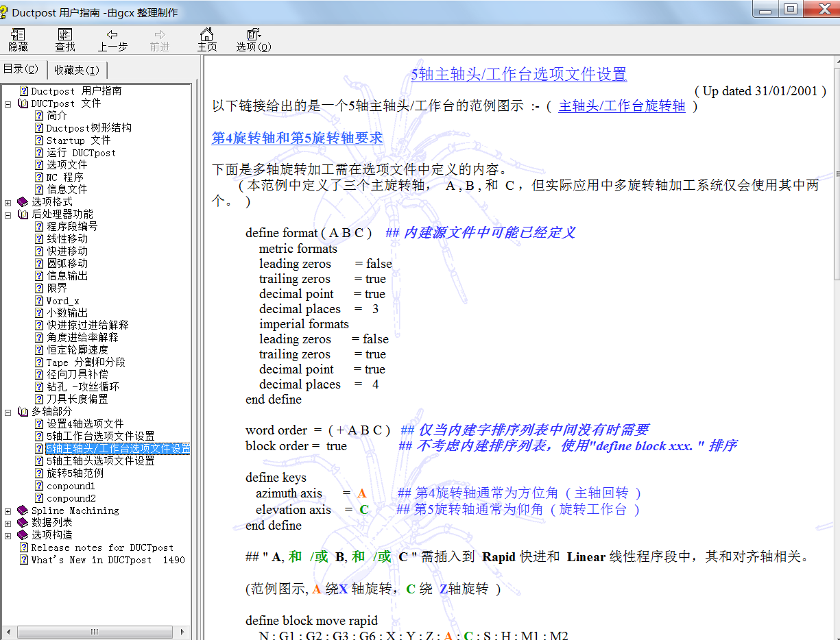Click the closed book icon beside 选项格式

click(23, 202)
